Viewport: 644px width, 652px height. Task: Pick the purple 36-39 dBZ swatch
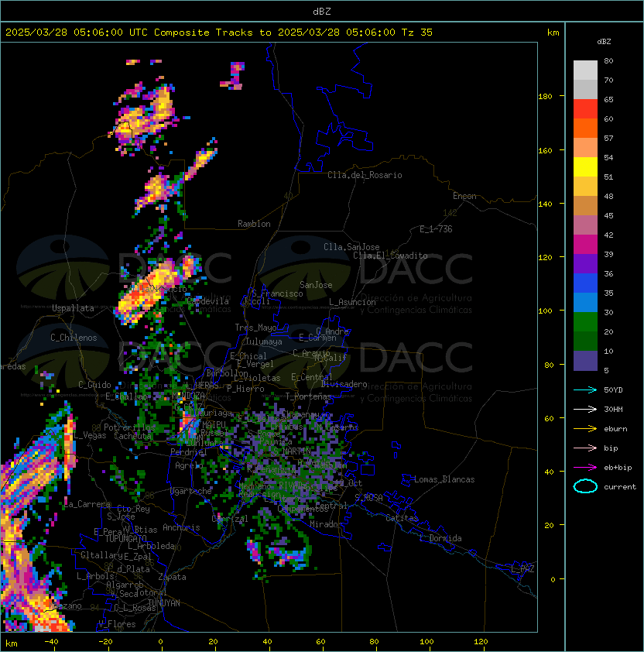[585, 263]
